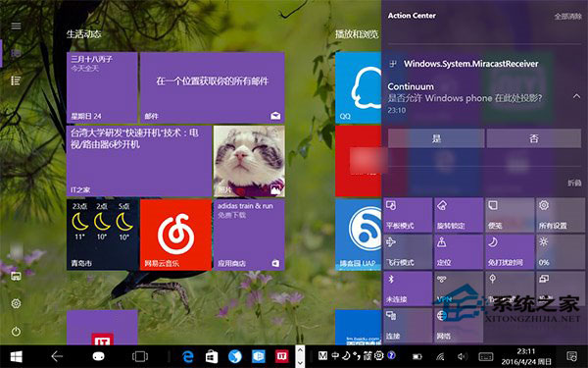The image size is (588, 368).
Task: Open the blue bird app on taskbar
Action: pos(235,356)
